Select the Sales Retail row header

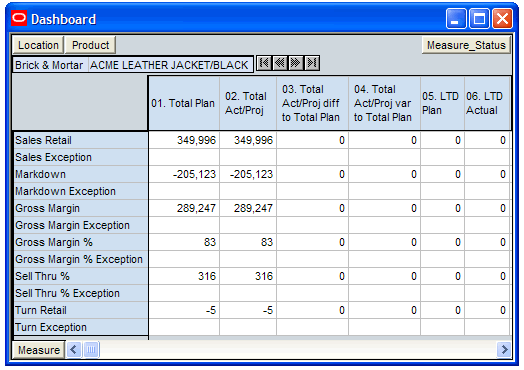tap(80, 140)
